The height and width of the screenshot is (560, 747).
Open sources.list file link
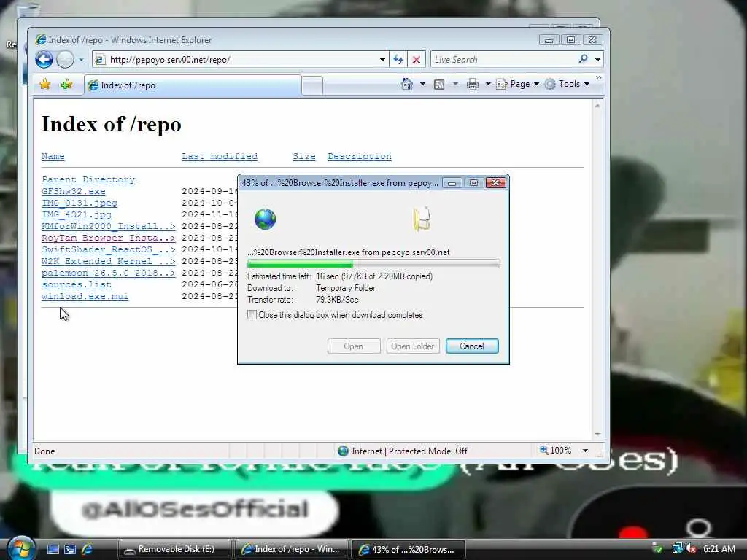click(76, 284)
